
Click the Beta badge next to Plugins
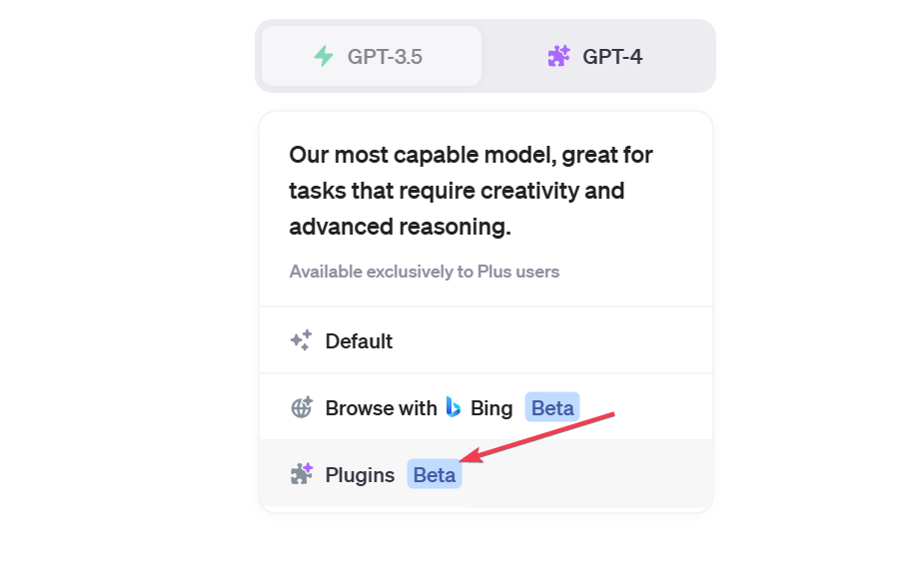(x=435, y=474)
